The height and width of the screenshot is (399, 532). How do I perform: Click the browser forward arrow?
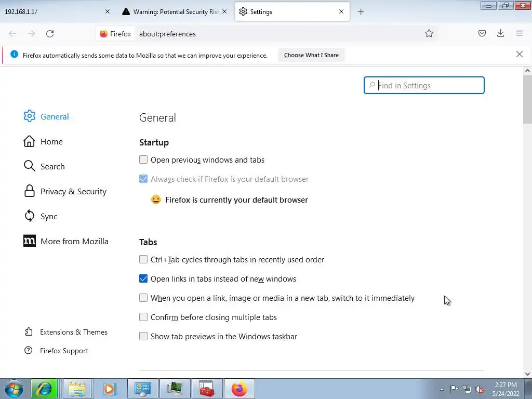pos(31,34)
